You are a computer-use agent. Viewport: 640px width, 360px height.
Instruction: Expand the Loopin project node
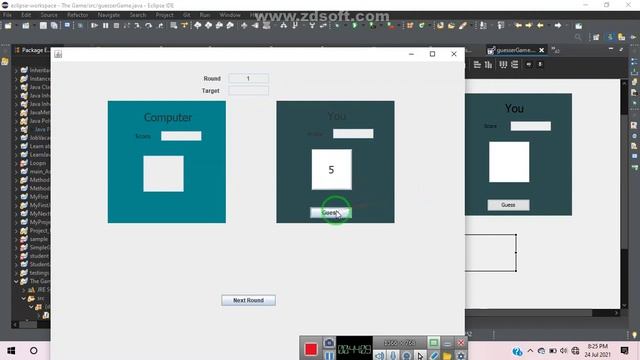[x=16, y=163]
